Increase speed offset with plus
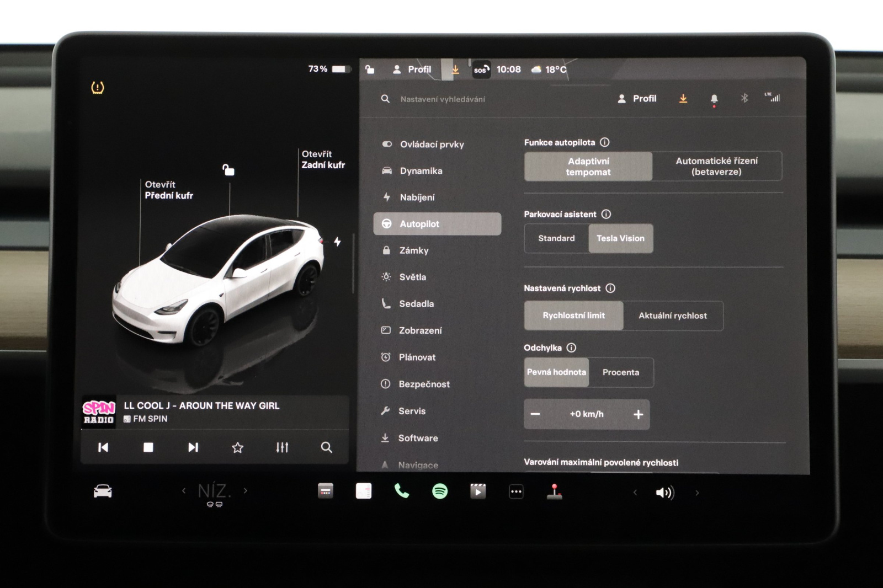Viewport: 883px width, 588px height. (639, 414)
